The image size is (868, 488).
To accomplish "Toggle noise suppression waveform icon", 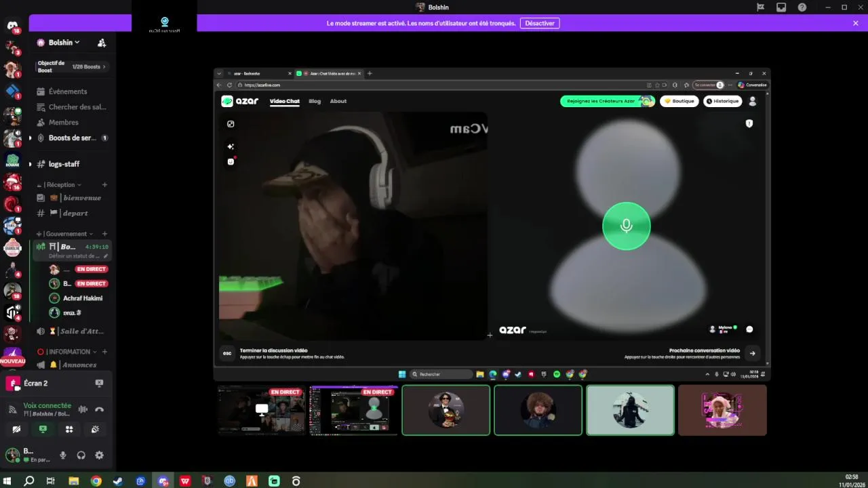I will [83, 409].
